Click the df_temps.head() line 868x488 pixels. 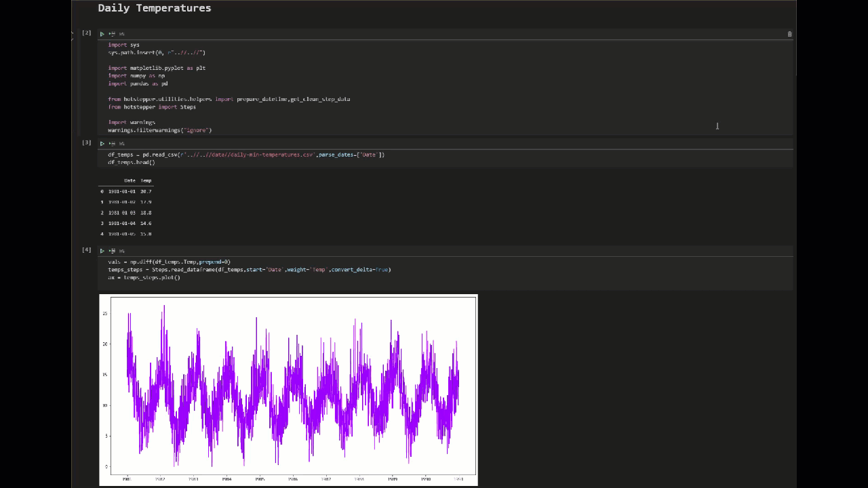point(132,163)
